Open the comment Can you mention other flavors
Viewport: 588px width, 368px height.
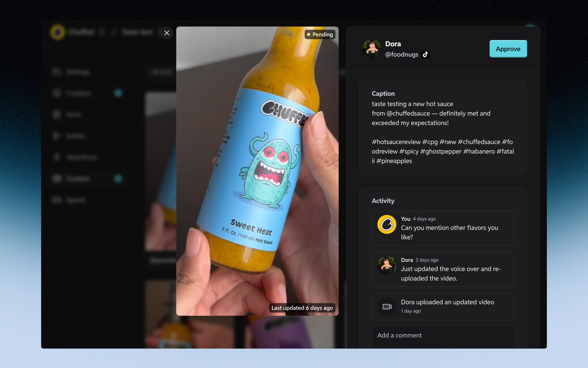pyautogui.click(x=443, y=228)
